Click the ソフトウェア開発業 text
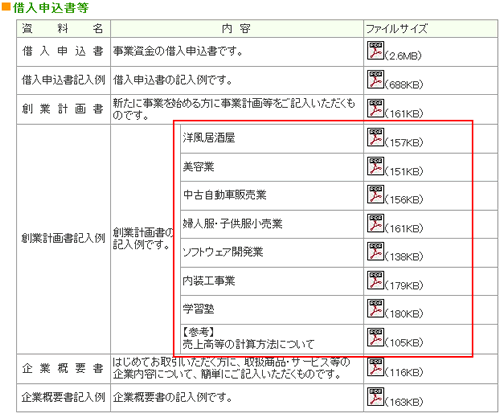Viewport: 500px width, 414px height. (223, 252)
